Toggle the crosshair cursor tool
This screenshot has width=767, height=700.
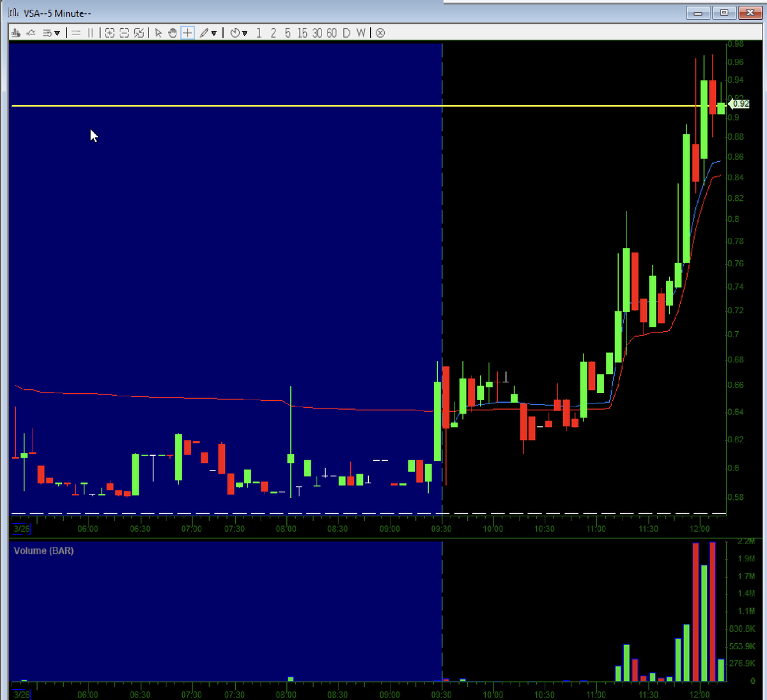[x=187, y=33]
